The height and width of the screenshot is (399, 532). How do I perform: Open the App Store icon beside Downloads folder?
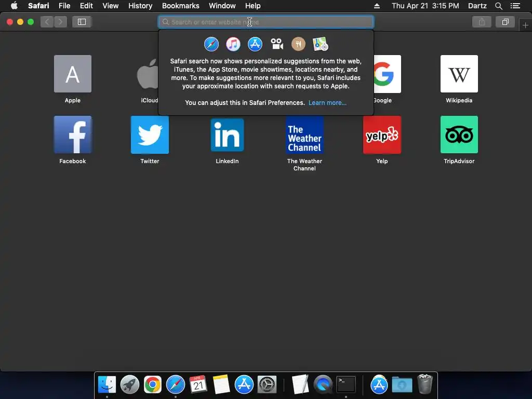click(x=379, y=384)
